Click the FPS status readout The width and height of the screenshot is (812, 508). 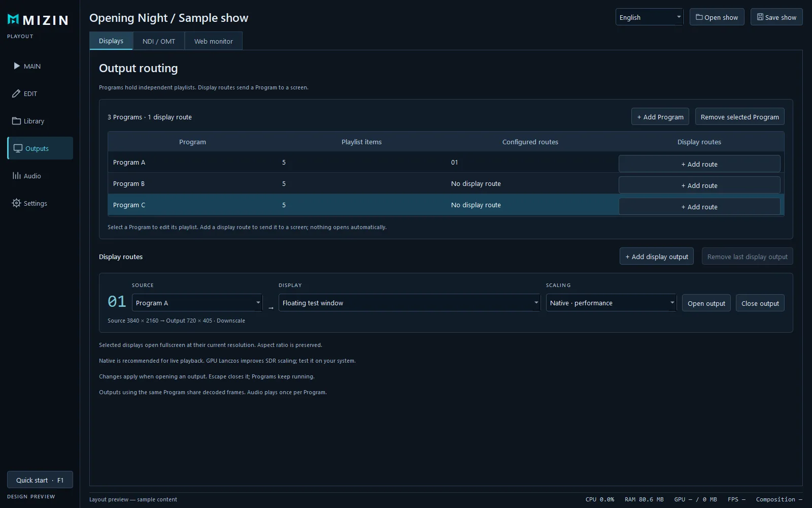(736, 499)
